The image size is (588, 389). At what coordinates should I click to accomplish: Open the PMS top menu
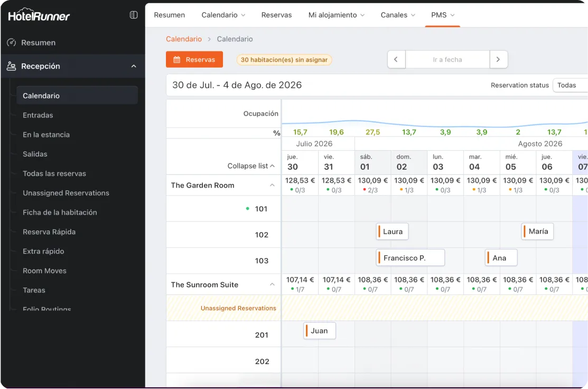443,15
